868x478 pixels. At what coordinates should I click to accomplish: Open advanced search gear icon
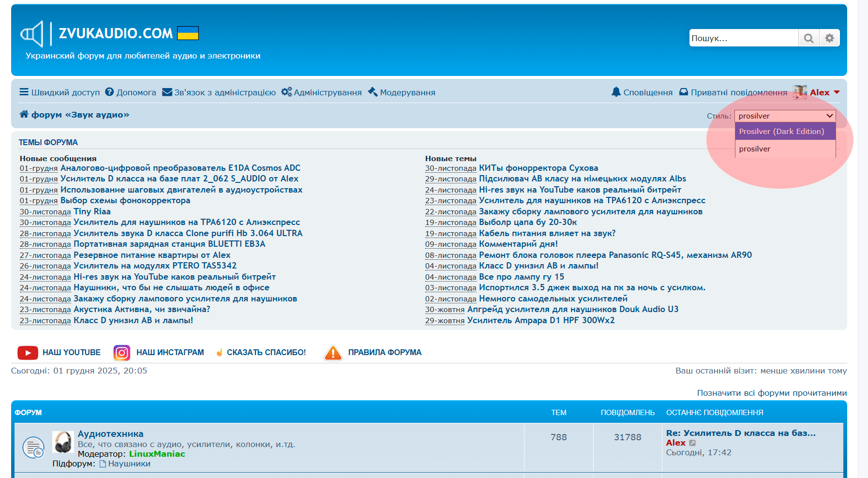coord(829,38)
